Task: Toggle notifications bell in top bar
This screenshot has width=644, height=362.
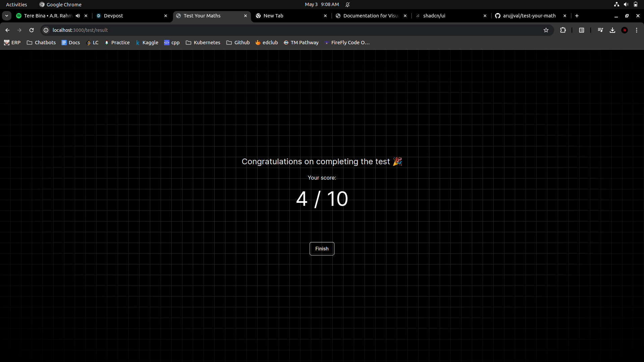Action: click(x=347, y=4)
